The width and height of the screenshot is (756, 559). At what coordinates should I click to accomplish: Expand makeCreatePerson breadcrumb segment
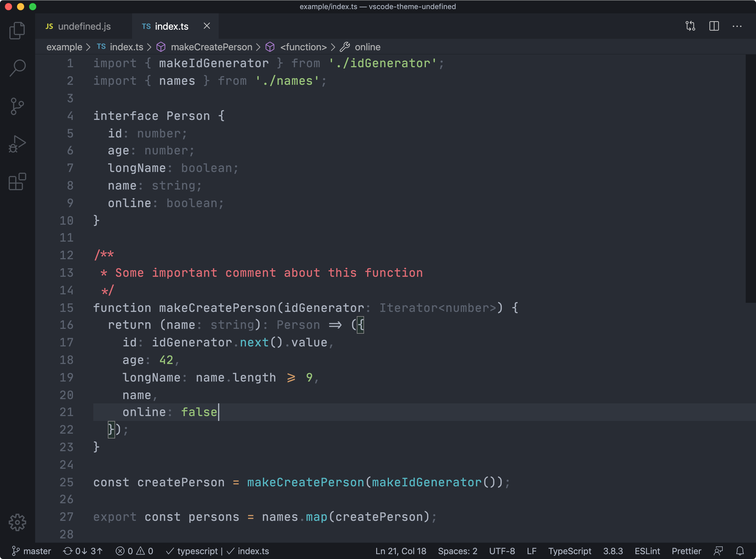pos(211,47)
